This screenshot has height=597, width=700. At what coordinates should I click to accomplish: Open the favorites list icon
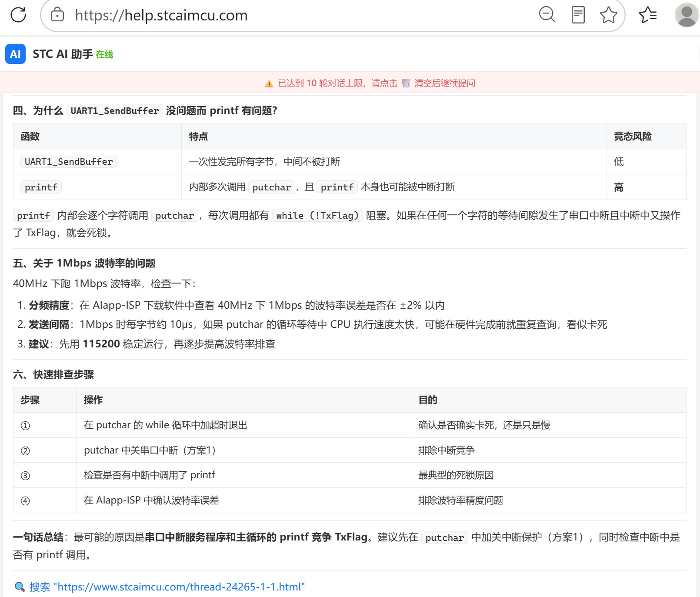648,15
